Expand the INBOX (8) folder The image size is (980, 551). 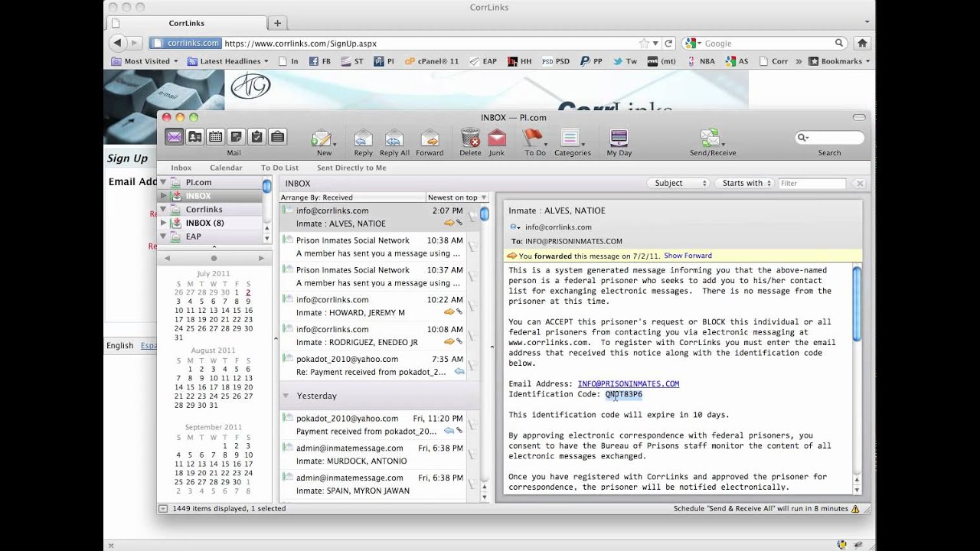pyautogui.click(x=163, y=223)
